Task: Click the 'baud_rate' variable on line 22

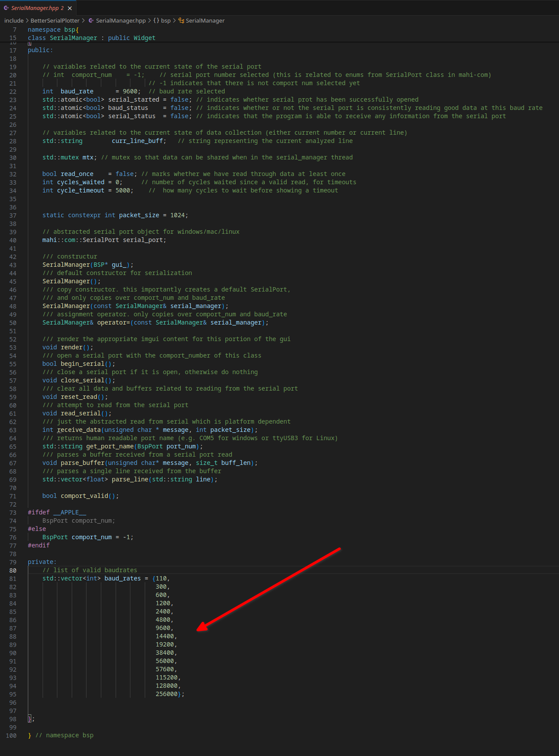Action: pos(77,92)
